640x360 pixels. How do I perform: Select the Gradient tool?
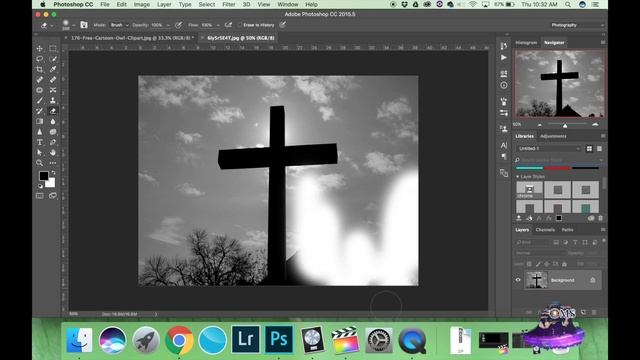coord(40,121)
